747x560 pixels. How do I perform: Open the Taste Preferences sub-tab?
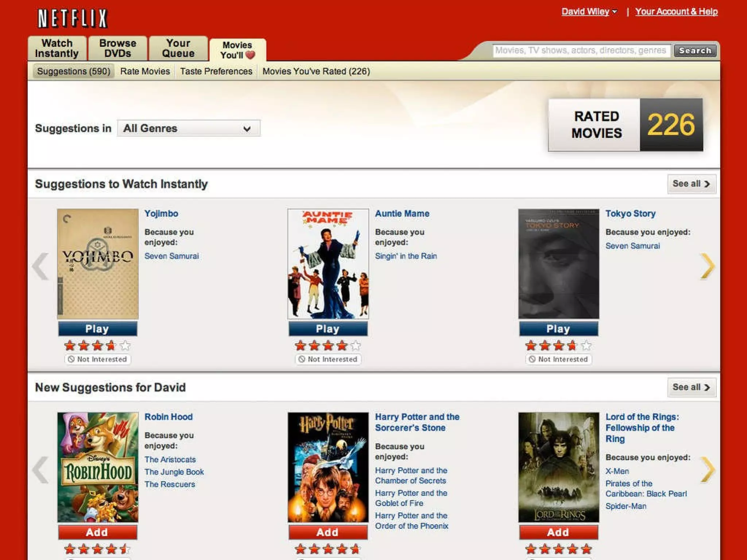click(216, 71)
